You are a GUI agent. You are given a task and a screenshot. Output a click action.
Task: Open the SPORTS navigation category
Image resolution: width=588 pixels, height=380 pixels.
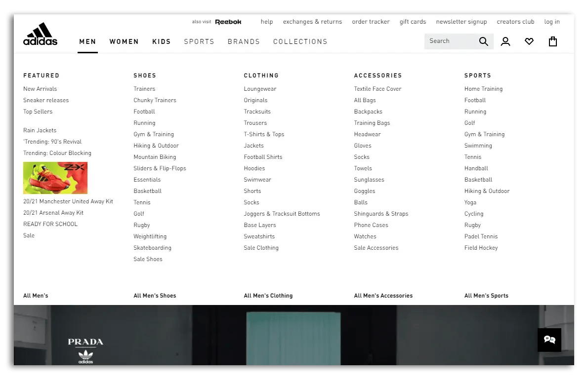click(x=199, y=42)
